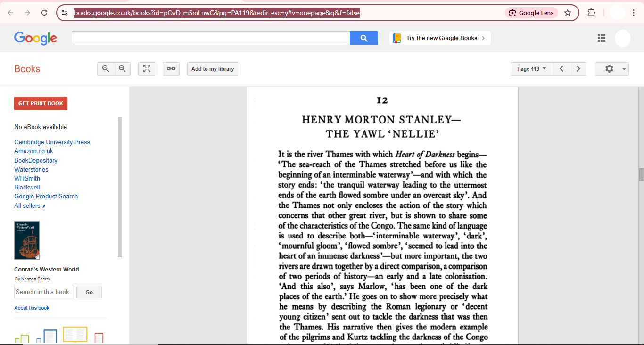Open the Chrome profile avatar in the toolbar
Screen dimensions: 644x345
pyautogui.click(x=617, y=13)
